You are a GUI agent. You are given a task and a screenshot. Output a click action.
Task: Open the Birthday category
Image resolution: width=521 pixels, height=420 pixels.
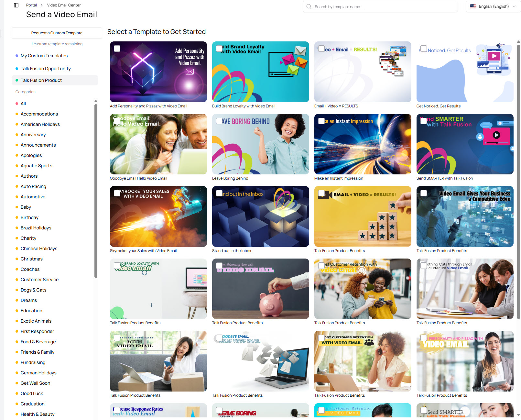pos(29,217)
